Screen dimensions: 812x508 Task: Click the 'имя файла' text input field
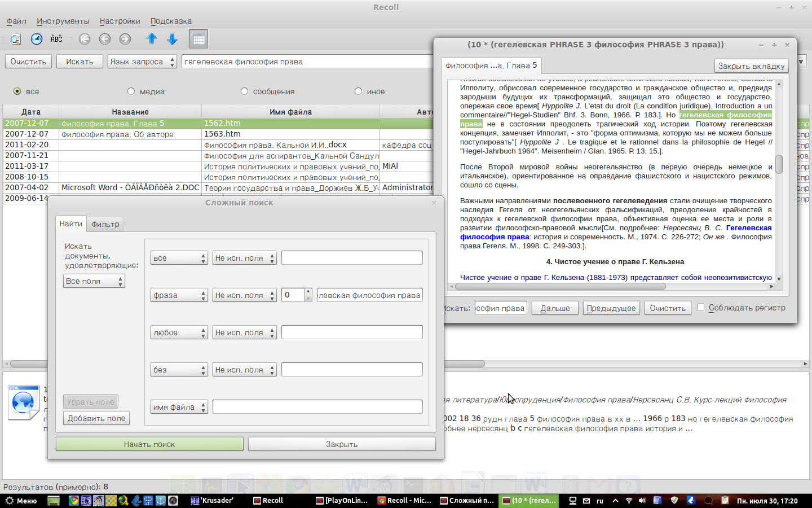click(317, 407)
